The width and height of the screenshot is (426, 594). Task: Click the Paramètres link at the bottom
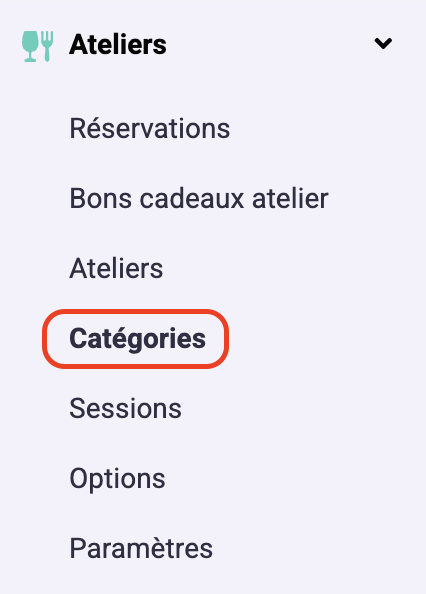point(141,548)
